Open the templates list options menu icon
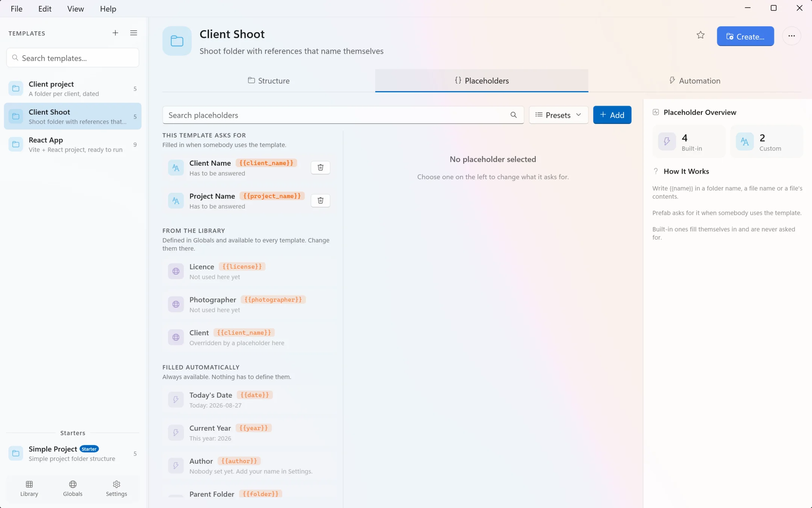Image resolution: width=812 pixels, height=508 pixels. tap(133, 33)
